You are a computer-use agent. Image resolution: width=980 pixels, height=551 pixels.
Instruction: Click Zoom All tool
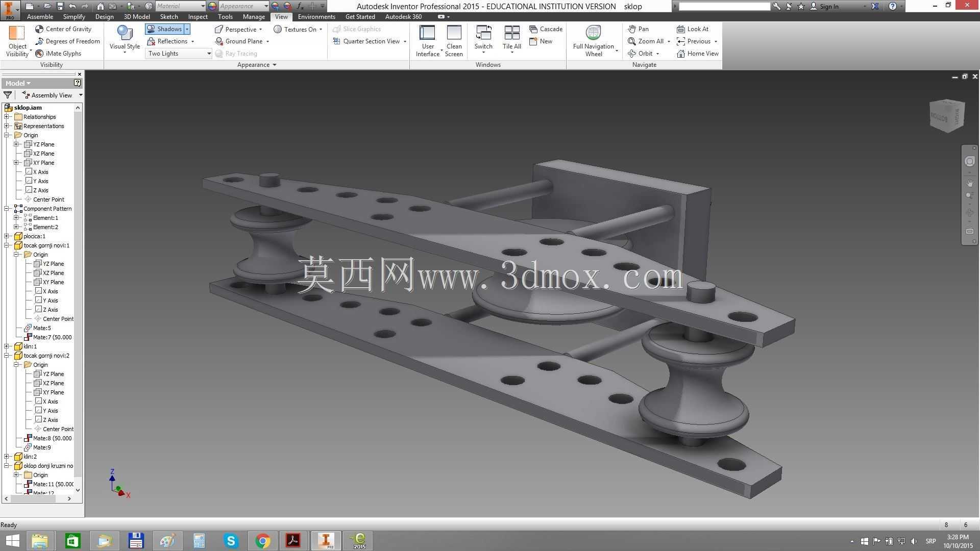[646, 41]
